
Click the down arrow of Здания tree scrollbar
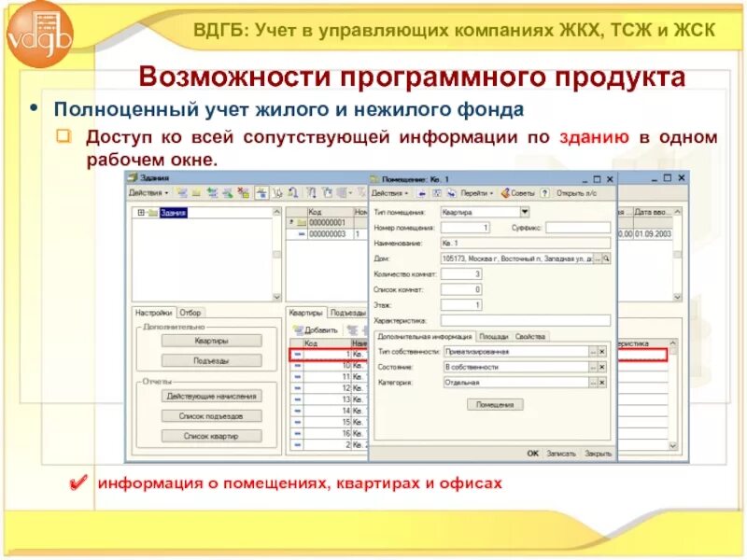pos(276,297)
